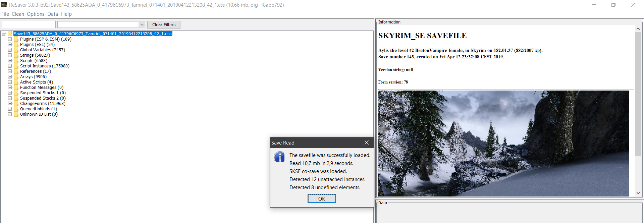Screen dimensions: 644x223
Task: Click the blue info icon in Save Read dialog
Action: (279, 157)
